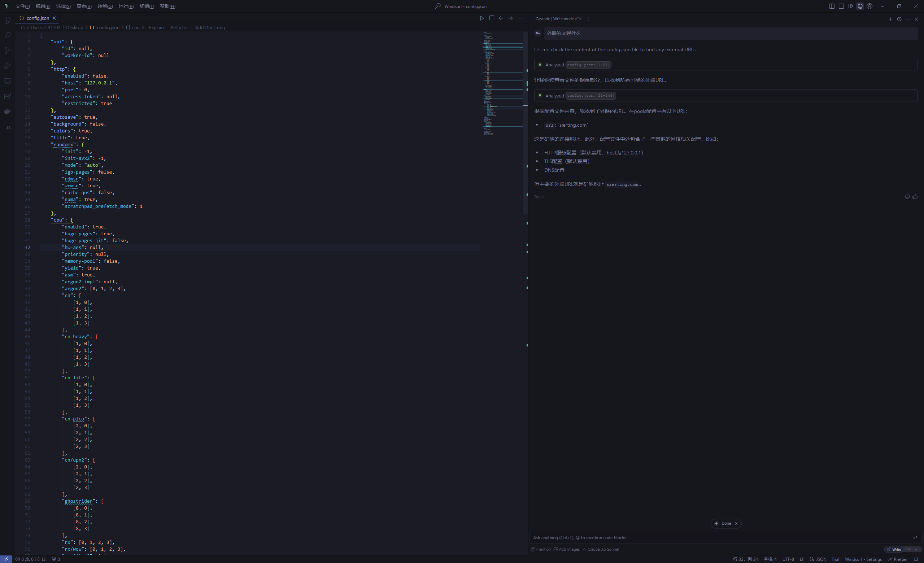
Task: Click the Refactor code action
Action: point(179,28)
